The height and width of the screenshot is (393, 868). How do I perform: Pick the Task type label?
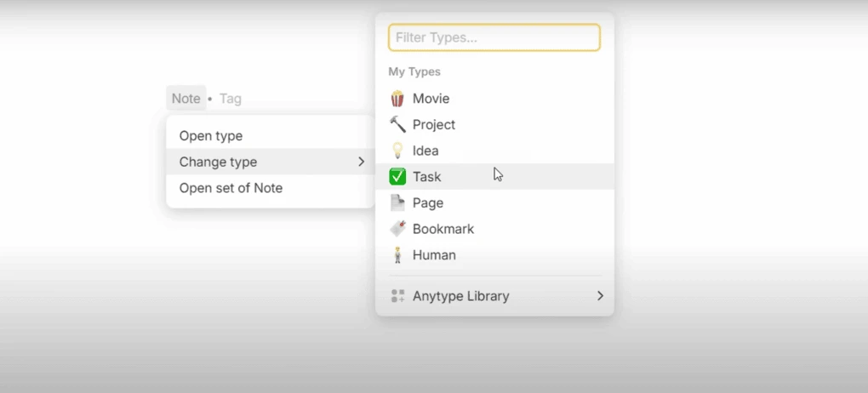(427, 177)
